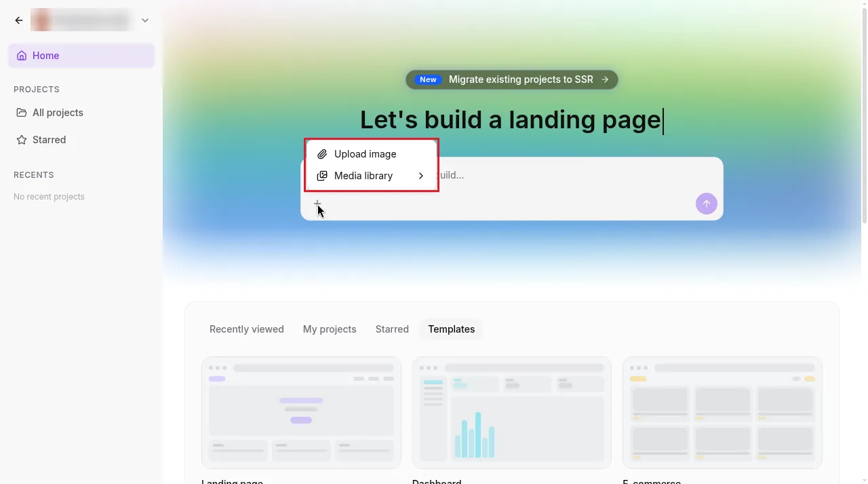Switch to the My projects tab

pos(330,329)
